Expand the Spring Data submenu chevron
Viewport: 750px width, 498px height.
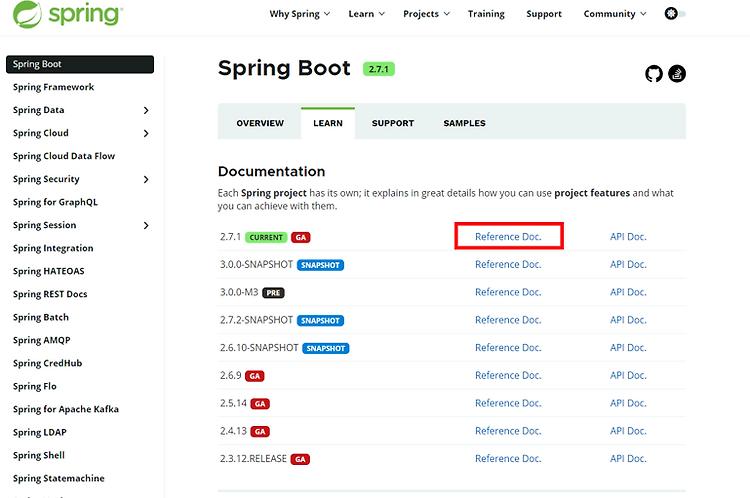coord(146,111)
